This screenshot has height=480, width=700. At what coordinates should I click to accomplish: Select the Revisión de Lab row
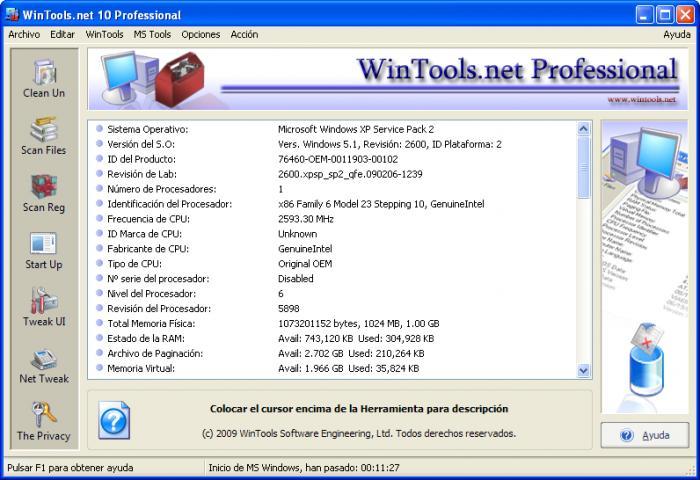click(333, 174)
